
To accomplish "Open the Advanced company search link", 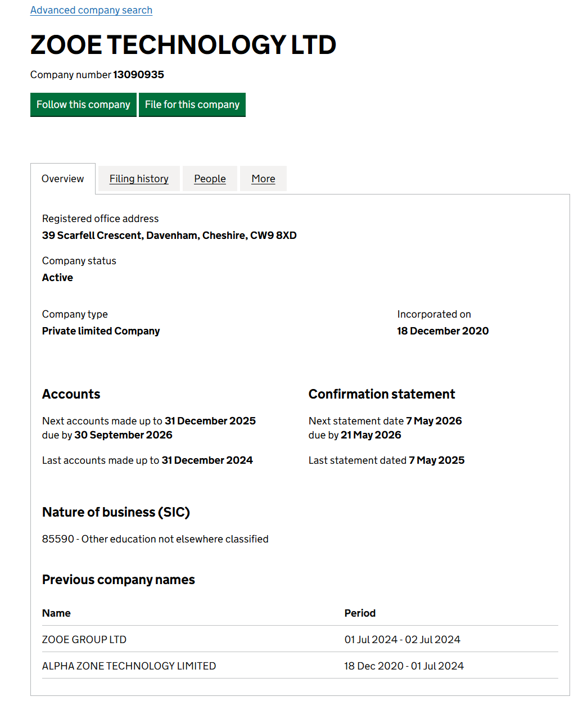I will point(91,10).
